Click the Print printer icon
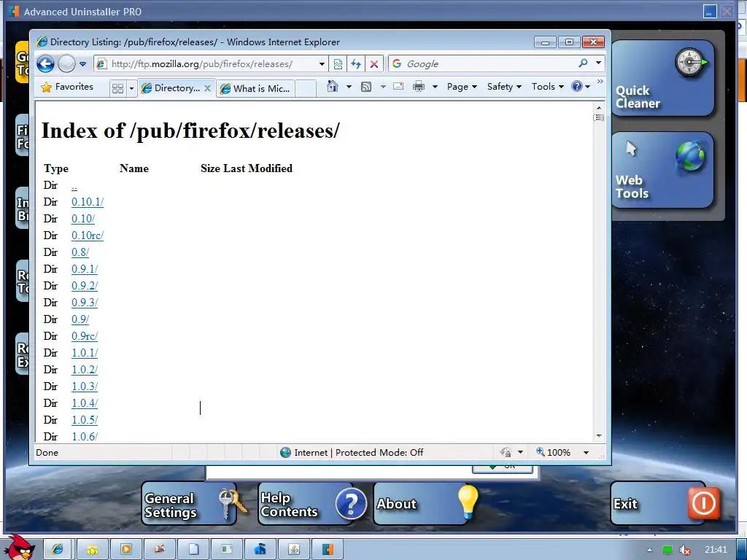 [419, 86]
